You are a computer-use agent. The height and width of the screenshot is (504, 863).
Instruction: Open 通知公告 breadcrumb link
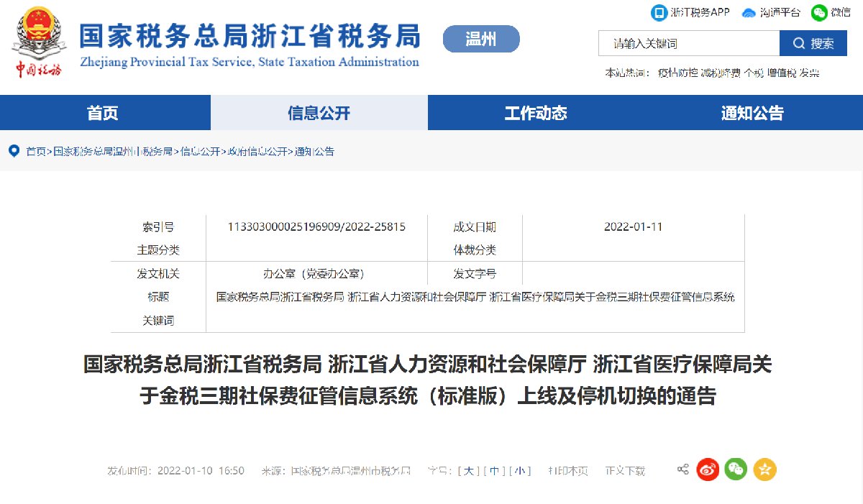point(314,151)
